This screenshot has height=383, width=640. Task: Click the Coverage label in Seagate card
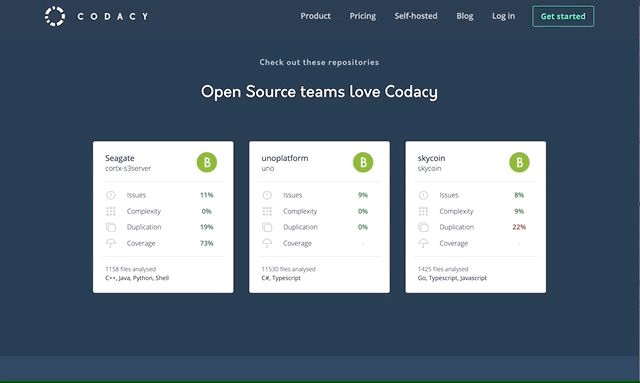(x=141, y=243)
